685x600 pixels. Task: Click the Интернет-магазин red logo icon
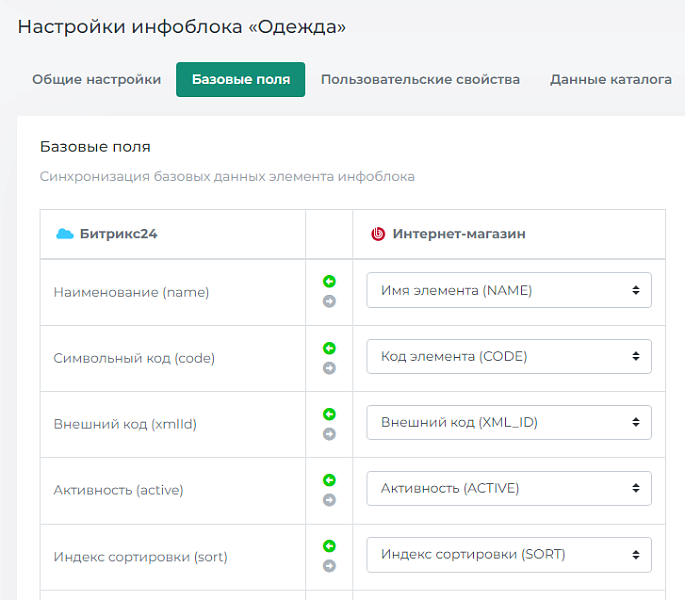(378, 234)
